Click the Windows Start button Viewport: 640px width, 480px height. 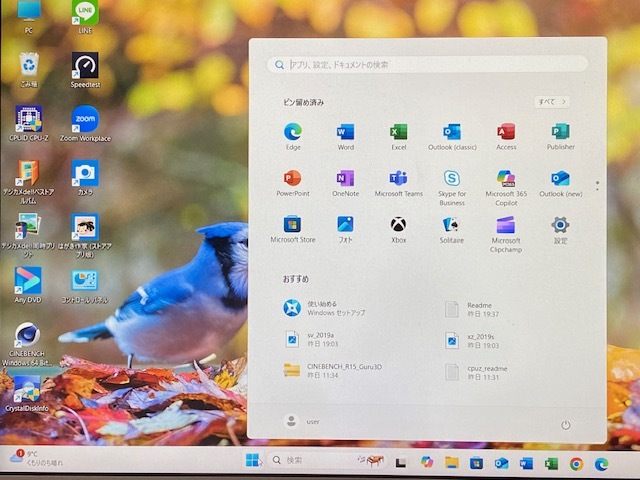(253, 460)
